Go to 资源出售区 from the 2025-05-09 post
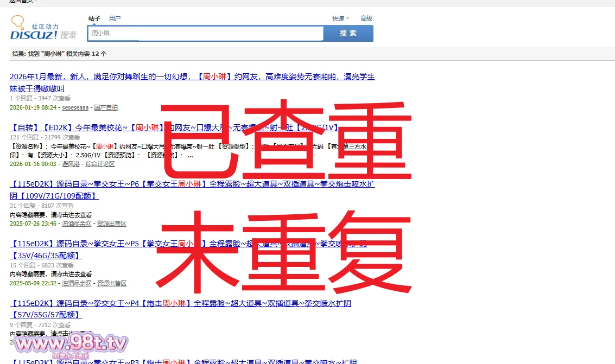The width and height of the screenshot is (615, 364). pyautogui.click(x=111, y=283)
